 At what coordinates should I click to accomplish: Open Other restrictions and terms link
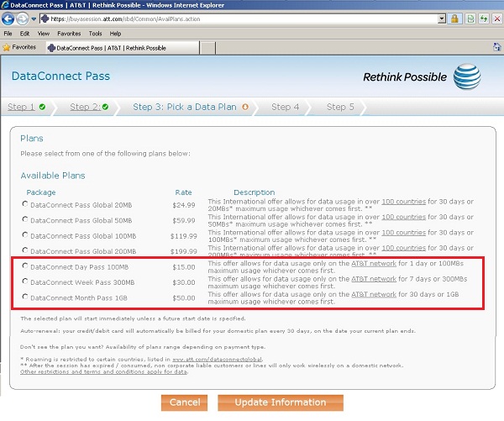click(x=103, y=371)
